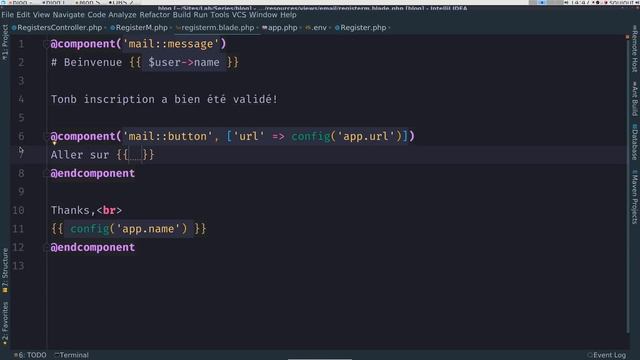The image size is (640, 360).
Task: Open the Code menu
Action: (x=96, y=15)
